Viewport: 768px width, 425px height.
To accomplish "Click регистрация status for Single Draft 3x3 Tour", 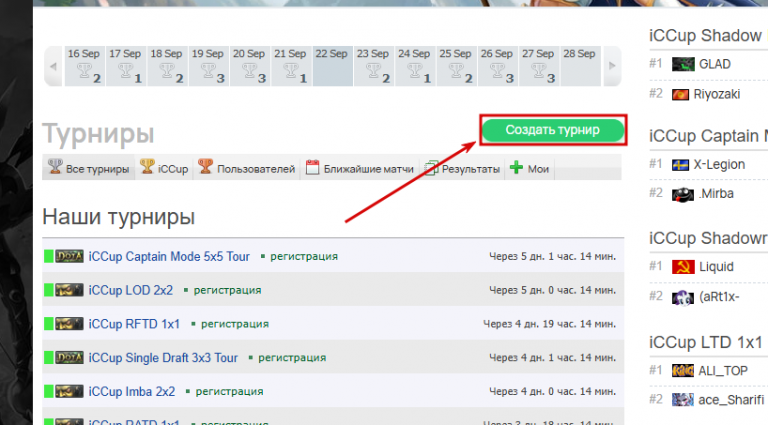I will click(x=292, y=358).
